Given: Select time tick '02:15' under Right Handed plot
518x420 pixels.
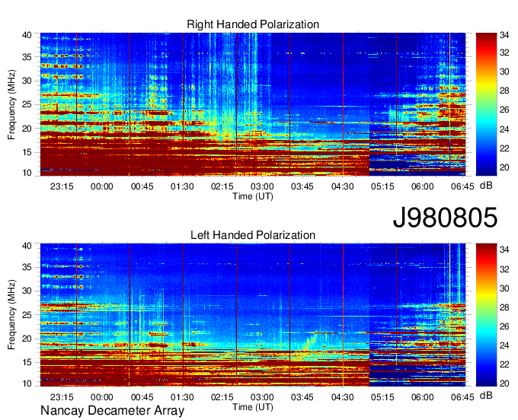Looking at the screenshot, I should tap(222, 186).
